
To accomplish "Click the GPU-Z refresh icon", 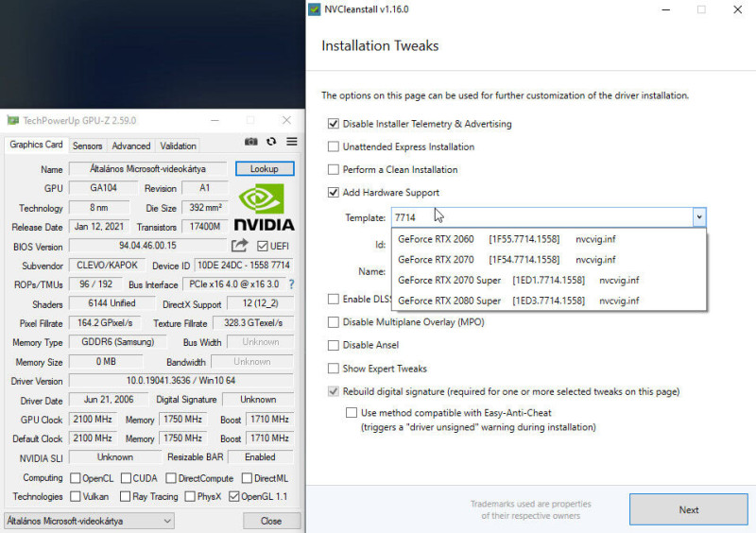I will click(x=271, y=142).
